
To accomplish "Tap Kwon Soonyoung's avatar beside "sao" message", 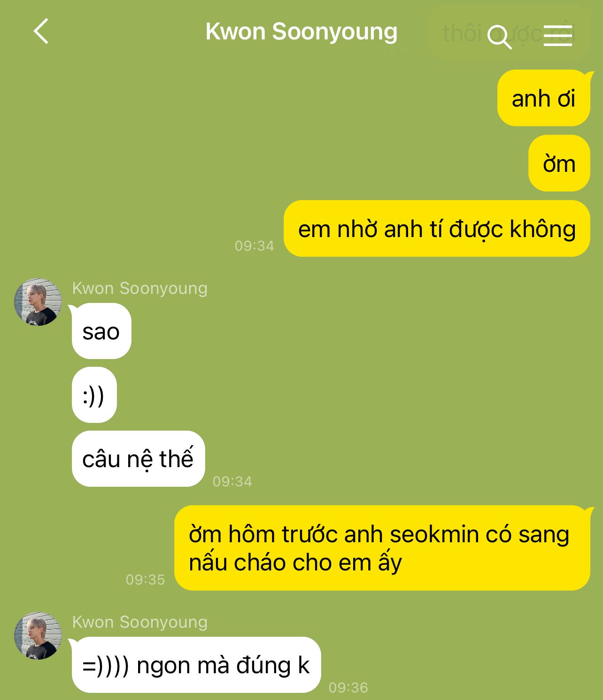I will pos(38,302).
